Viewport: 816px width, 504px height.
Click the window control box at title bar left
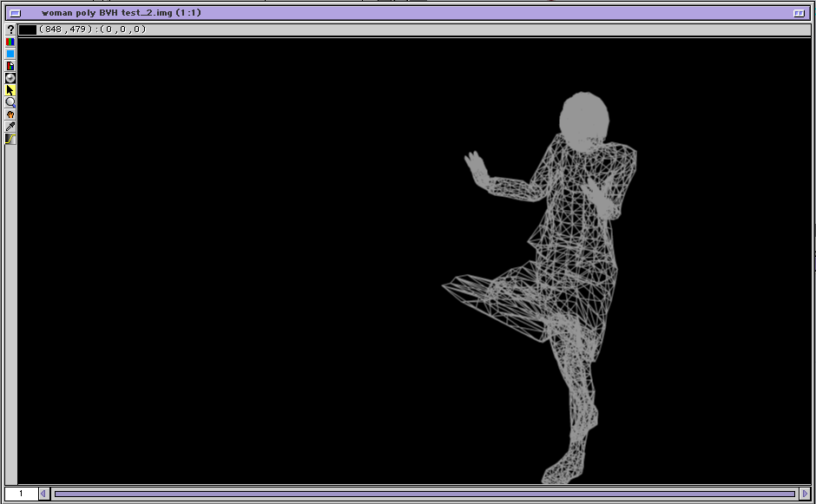15,13
